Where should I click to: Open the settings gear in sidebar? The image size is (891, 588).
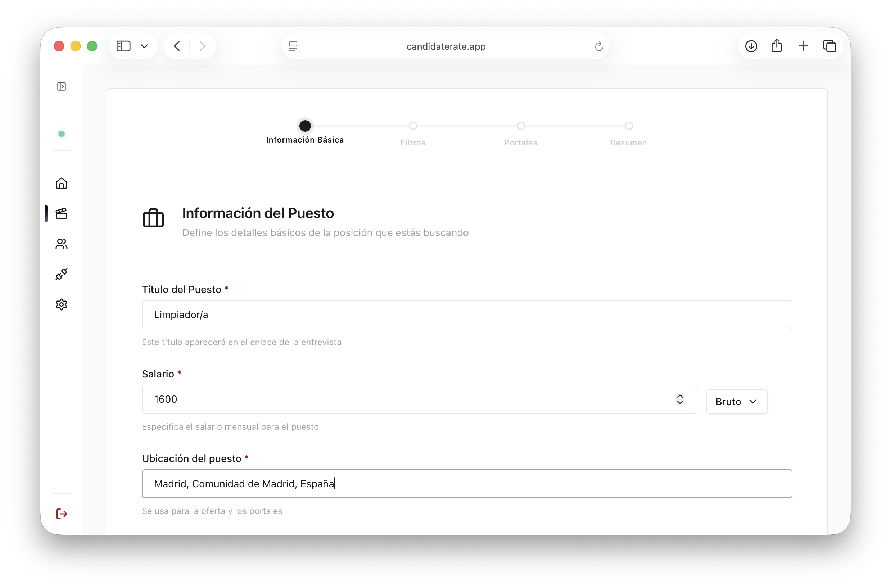pyautogui.click(x=62, y=304)
